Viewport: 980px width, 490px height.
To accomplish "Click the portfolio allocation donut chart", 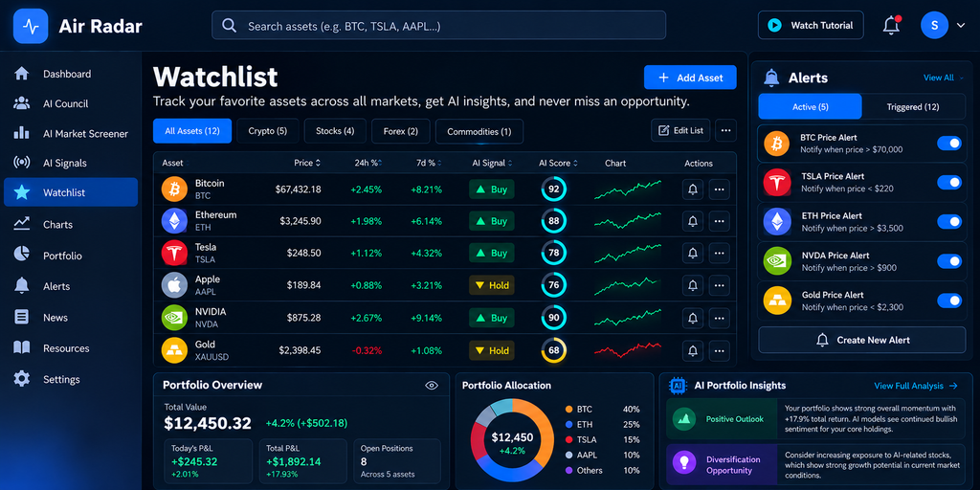I will click(x=512, y=441).
